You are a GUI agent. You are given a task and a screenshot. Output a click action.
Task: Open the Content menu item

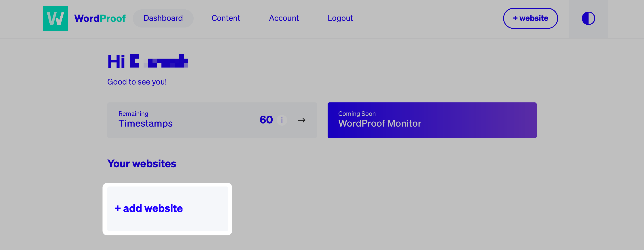(x=225, y=18)
